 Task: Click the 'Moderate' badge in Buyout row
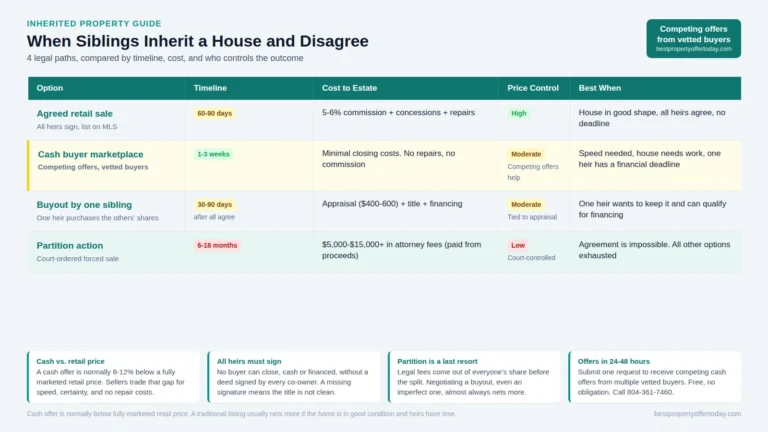526,204
